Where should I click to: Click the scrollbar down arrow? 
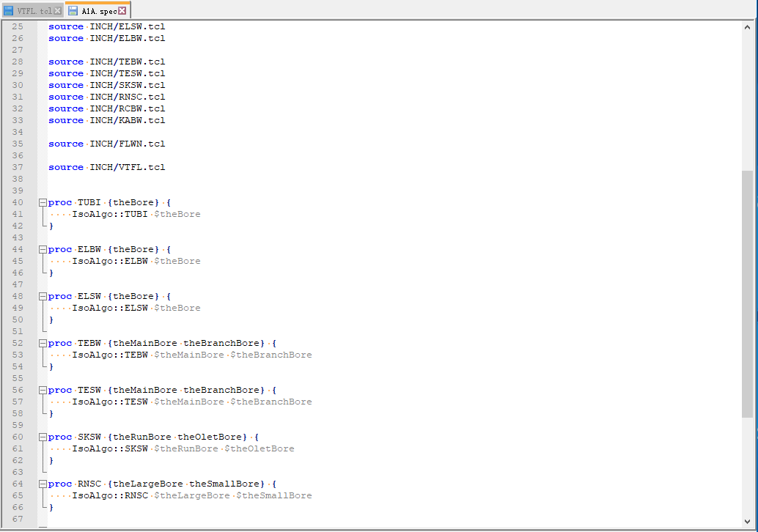(x=747, y=521)
